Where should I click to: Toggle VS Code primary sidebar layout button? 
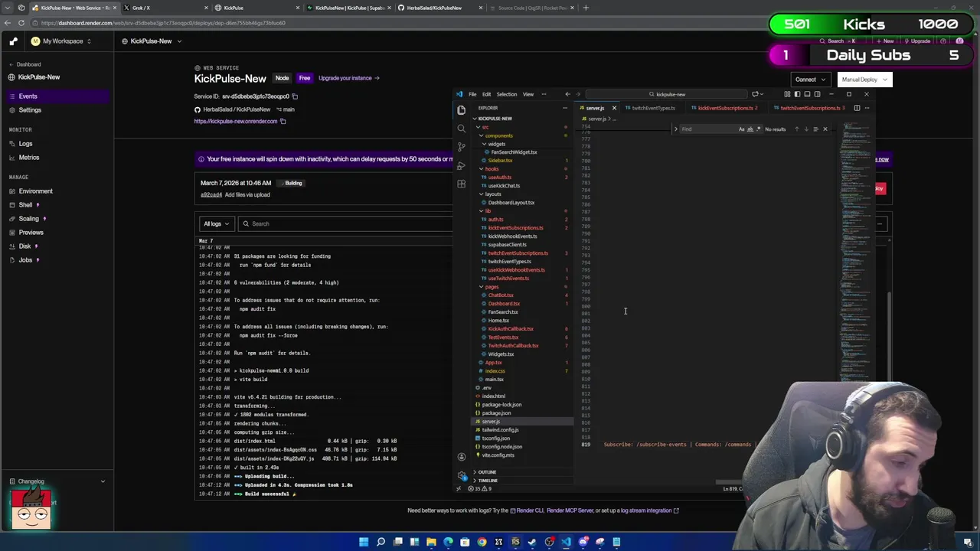coord(797,94)
